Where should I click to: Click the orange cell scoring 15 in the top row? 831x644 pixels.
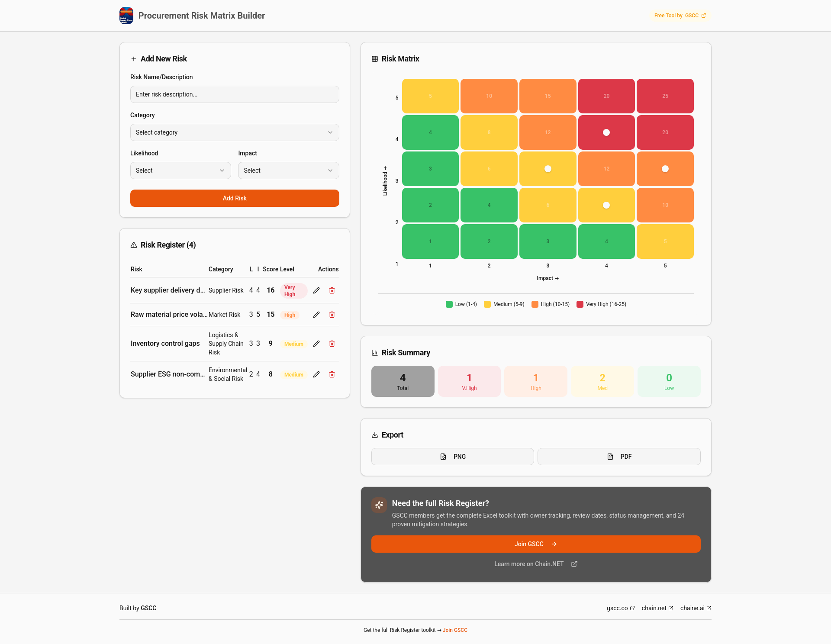[x=548, y=96]
